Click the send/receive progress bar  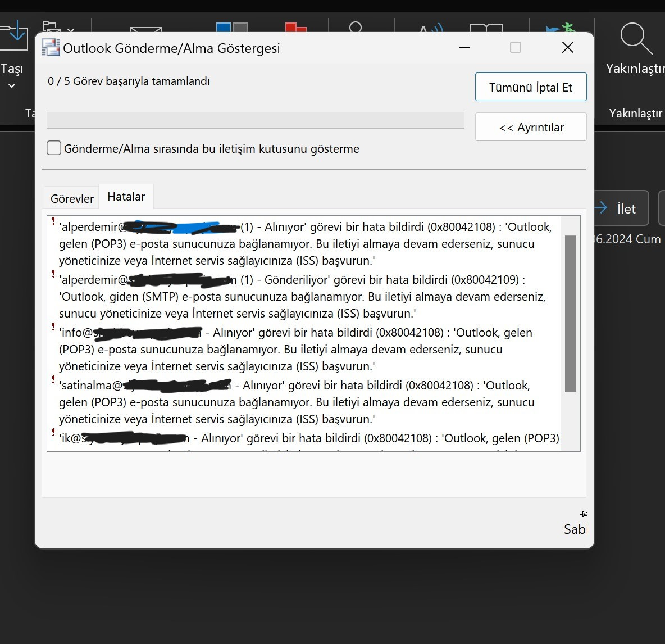click(x=256, y=120)
